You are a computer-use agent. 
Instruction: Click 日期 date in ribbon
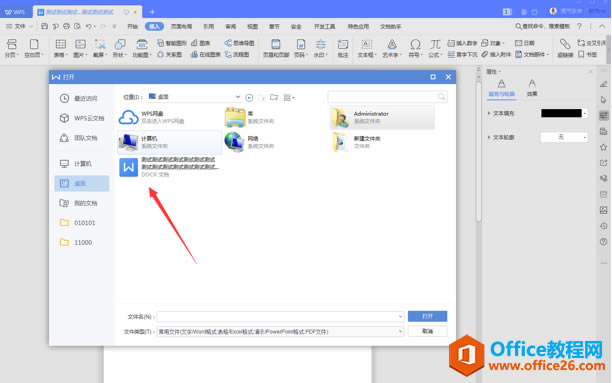(525, 43)
